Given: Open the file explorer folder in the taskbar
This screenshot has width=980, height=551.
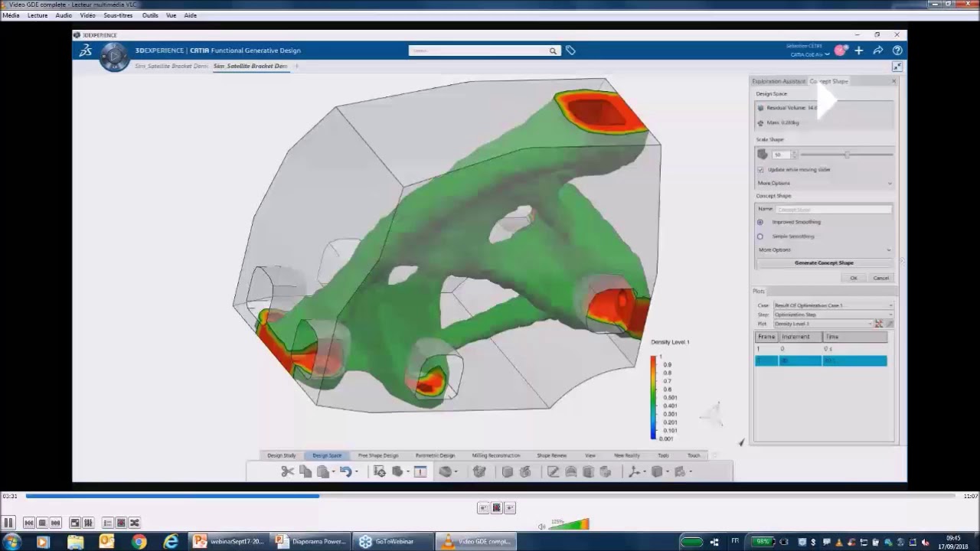Looking at the screenshot, I should click(75, 542).
